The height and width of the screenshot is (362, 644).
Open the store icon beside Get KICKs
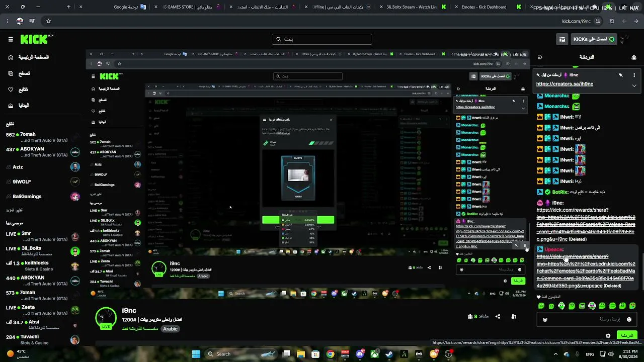pyautogui.click(x=562, y=39)
